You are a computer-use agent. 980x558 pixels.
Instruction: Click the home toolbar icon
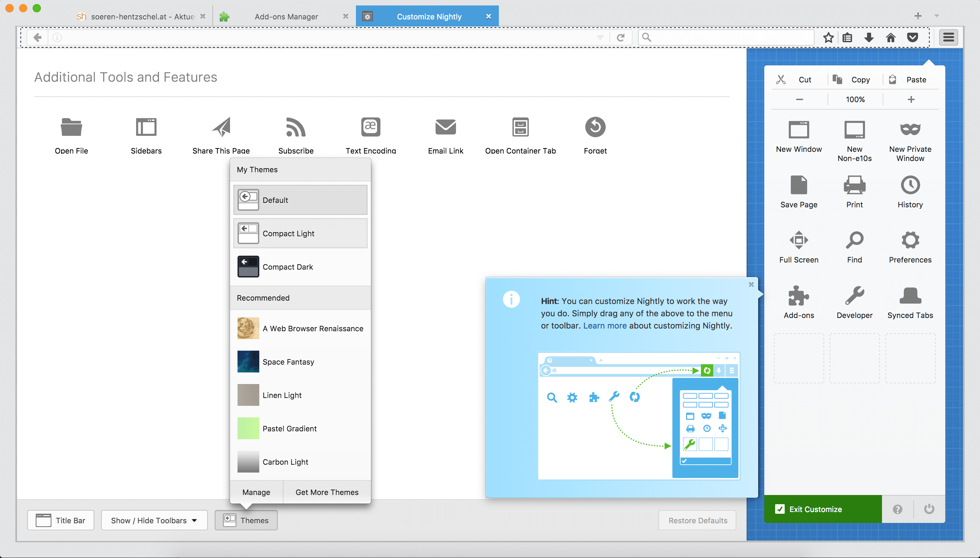(891, 37)
